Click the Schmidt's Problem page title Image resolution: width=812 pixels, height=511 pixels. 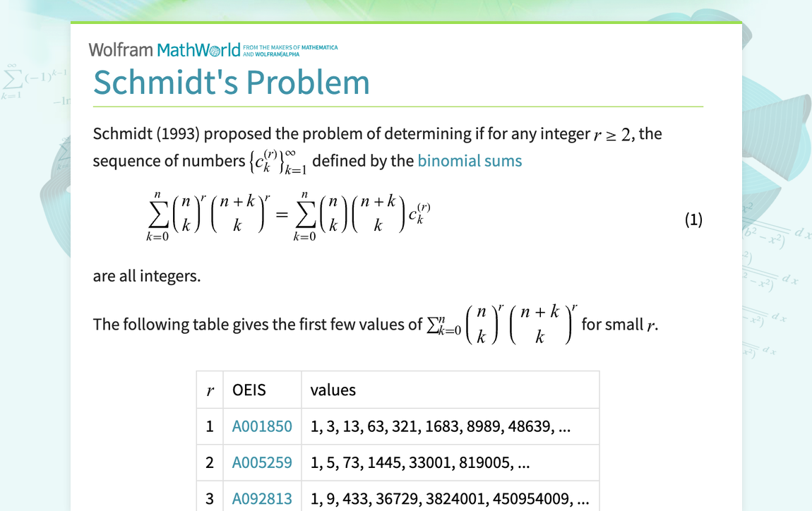tap(232, 83)
